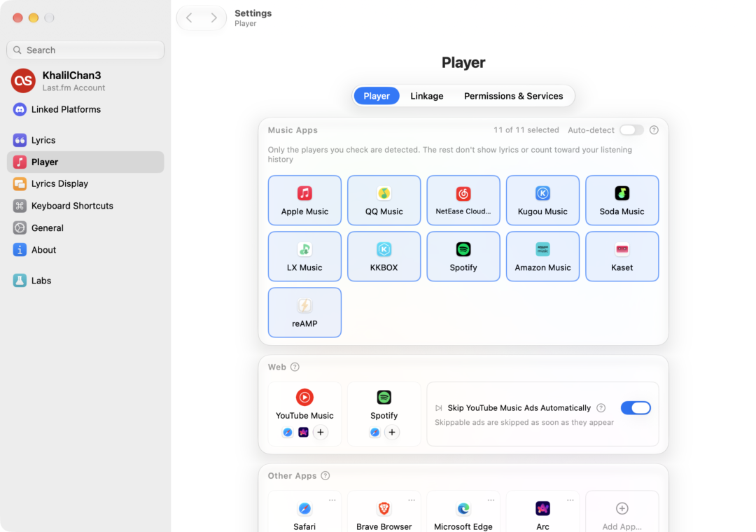This screenshot has width=756, height=532.
Task: Switch to Permissions & Services tab
Action: pyautogui.click(x=513, y=96)
